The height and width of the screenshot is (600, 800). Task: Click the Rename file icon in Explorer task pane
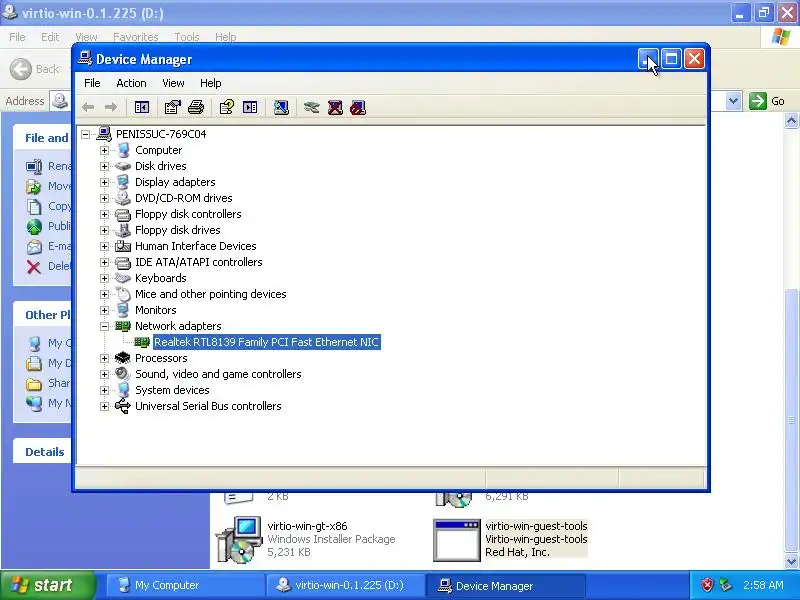point(34,166)
